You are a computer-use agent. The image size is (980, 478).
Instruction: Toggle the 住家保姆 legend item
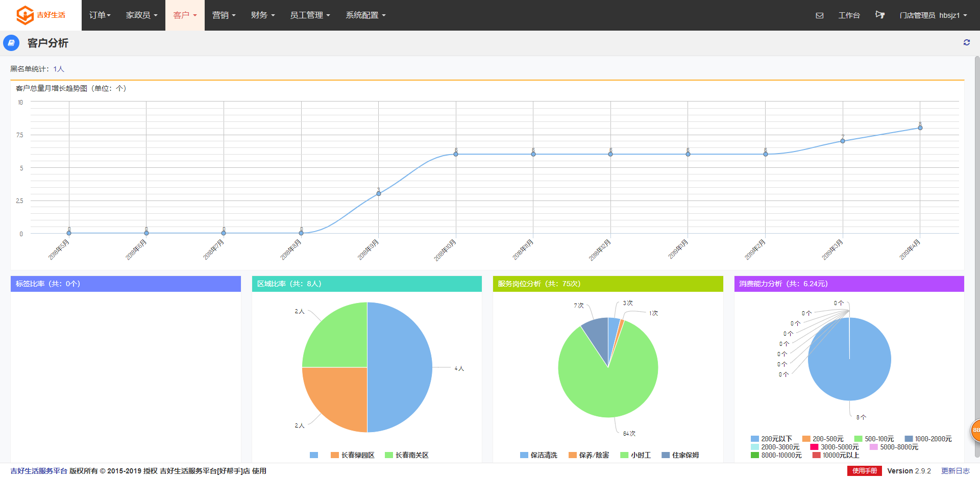pyautogui.click(x=680, y=455)
